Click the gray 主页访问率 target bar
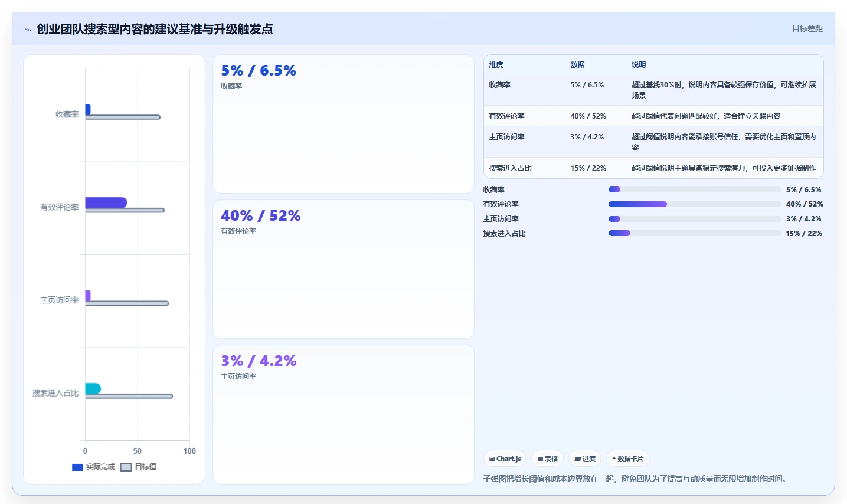847x504 pixels. click(x=127, y=303)
